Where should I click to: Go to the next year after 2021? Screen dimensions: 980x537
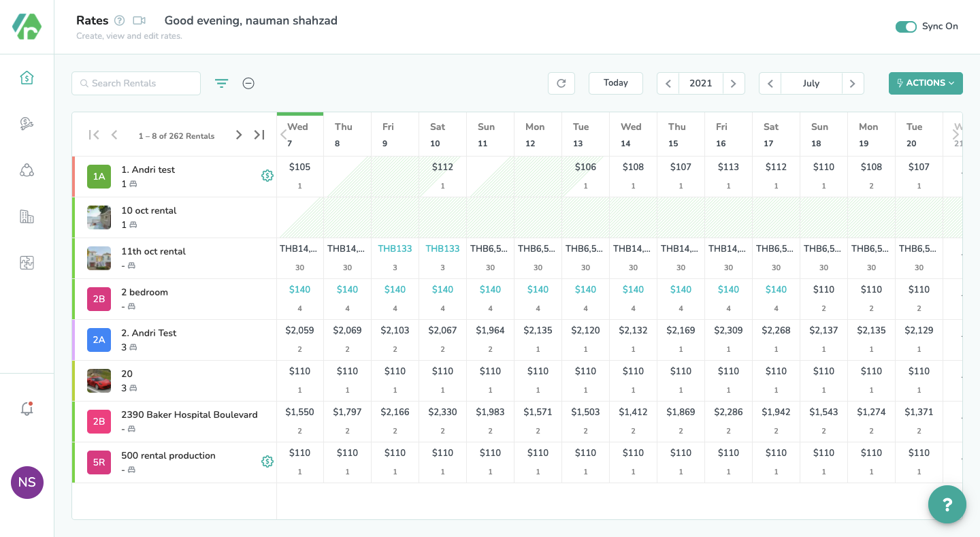pyautogui.click(x=733, y=83)
